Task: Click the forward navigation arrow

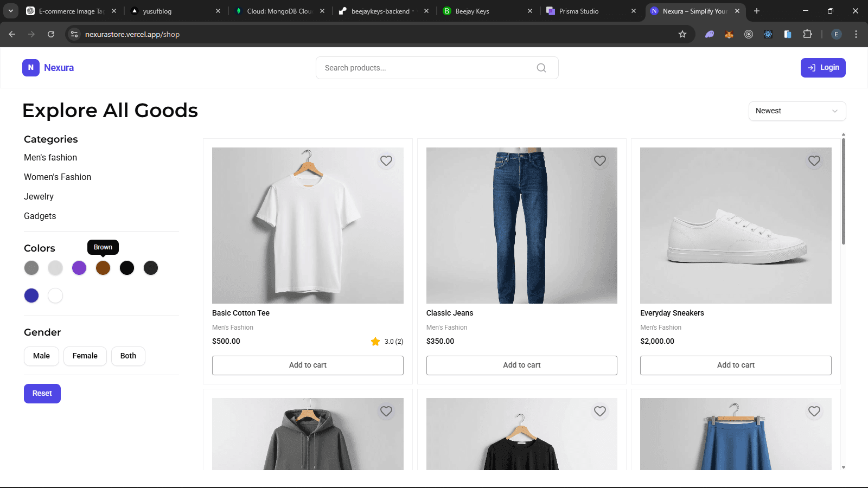Action: pyautogui.click(x=31, y=34)
